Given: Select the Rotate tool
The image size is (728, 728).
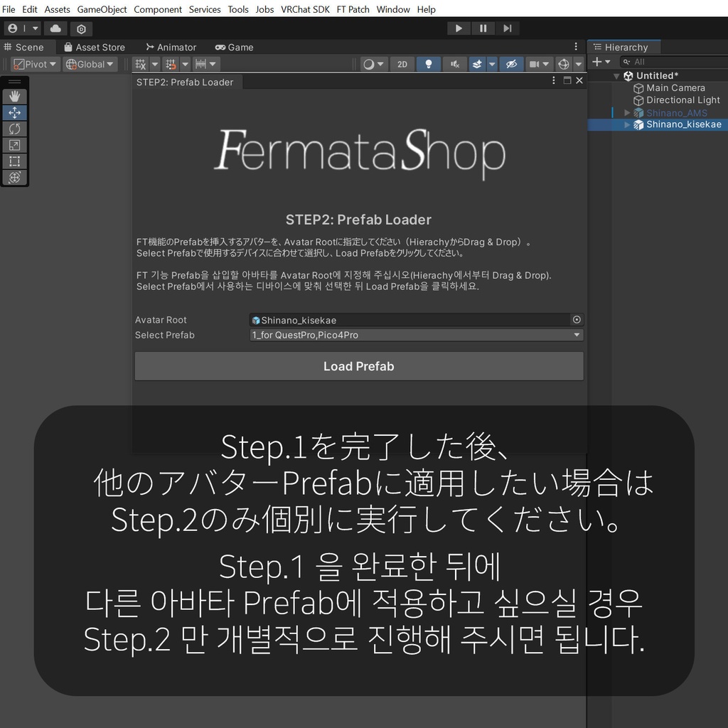Looking at the screenshot, I should point(14,129).
